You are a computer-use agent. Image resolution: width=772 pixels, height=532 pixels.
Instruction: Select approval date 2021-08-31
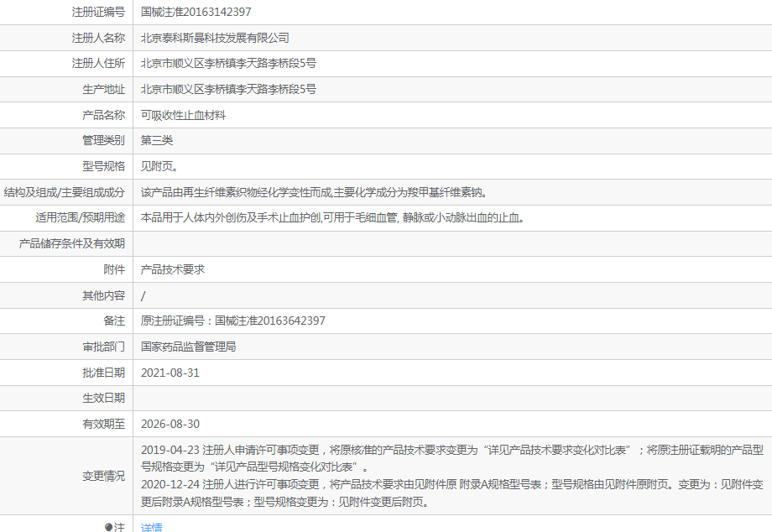(170, 373)
